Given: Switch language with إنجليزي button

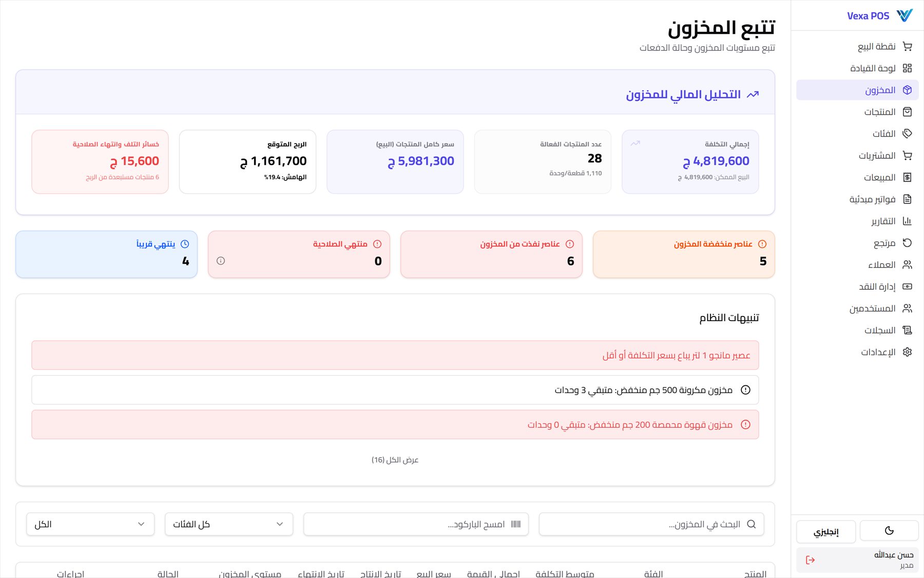Looking at the screenshot, I should coord(826,532).
